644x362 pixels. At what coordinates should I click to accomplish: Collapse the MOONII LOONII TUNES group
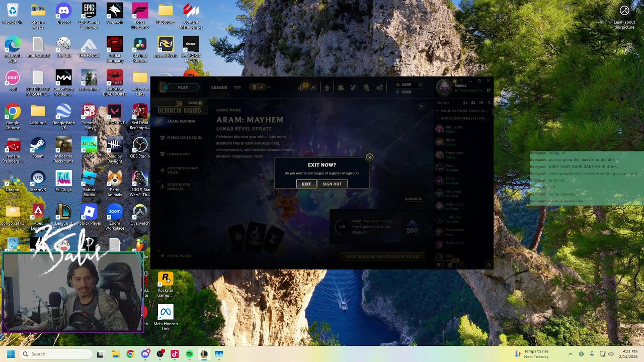(462, 111)
